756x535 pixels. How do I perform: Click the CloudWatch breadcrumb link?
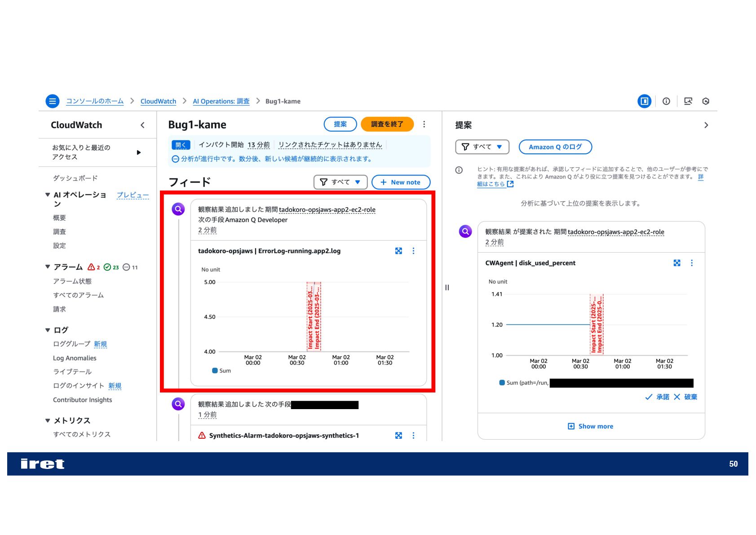point(158,101)
